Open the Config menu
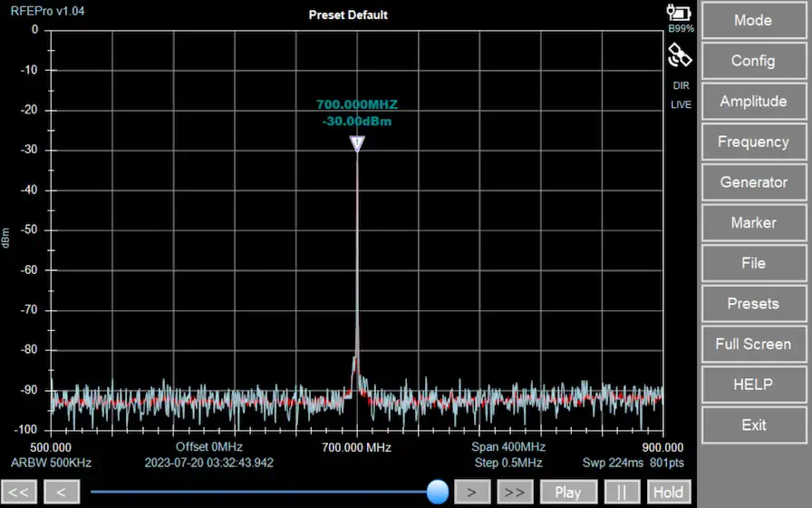Image resolution: width=812 pixels, height=508 pixels. (x=753, y=61)
